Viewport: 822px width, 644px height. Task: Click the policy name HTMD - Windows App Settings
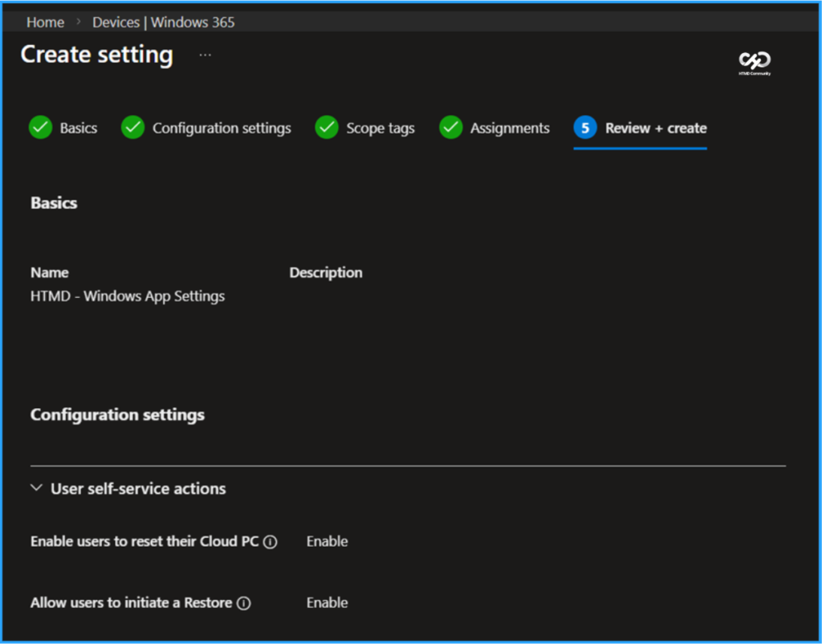click(127, 296)
